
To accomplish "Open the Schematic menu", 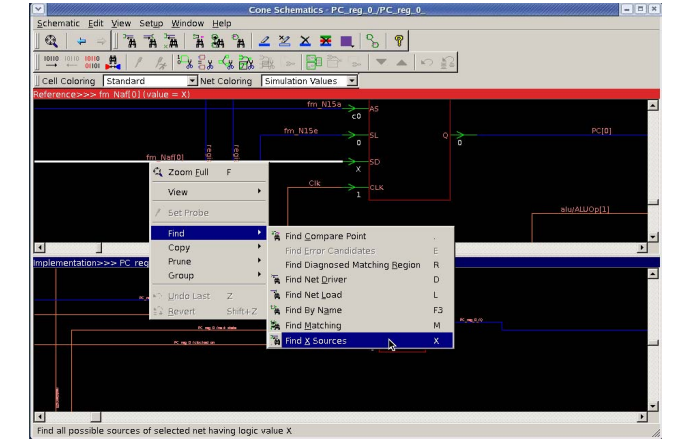I will (58, 23).
